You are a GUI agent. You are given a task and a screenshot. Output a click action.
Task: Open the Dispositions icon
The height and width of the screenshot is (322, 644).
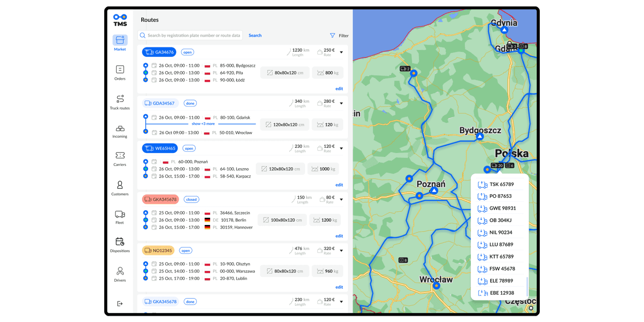click(x=120, y=242)
